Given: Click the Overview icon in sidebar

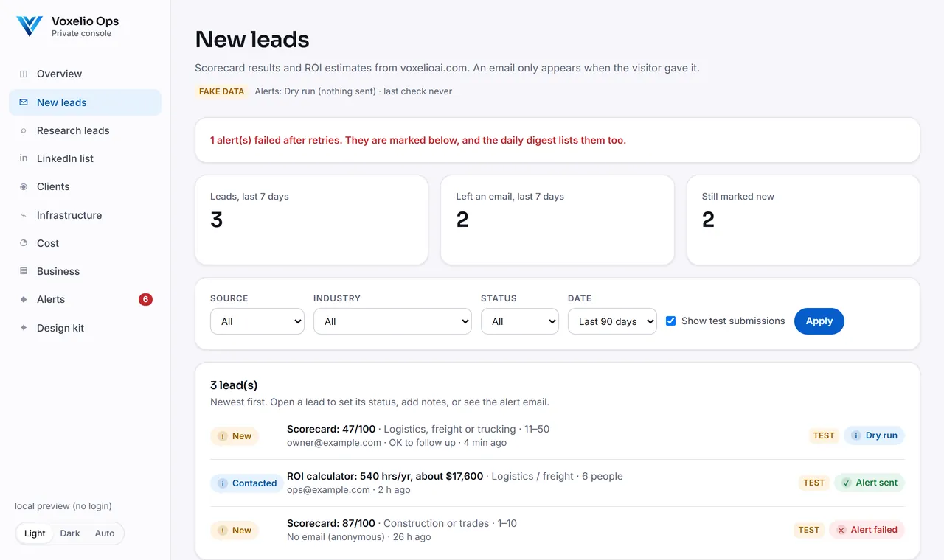Looking at the screenshot, I should point(24,74).
